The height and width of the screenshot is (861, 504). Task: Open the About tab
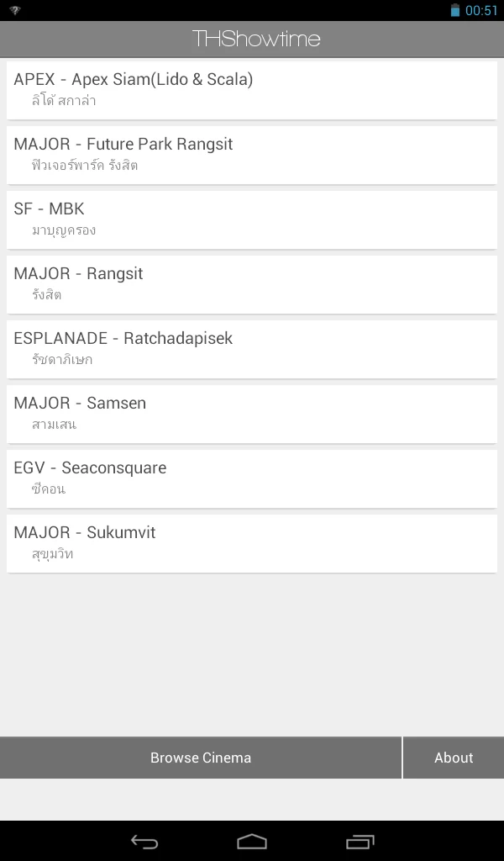point(454,758)
